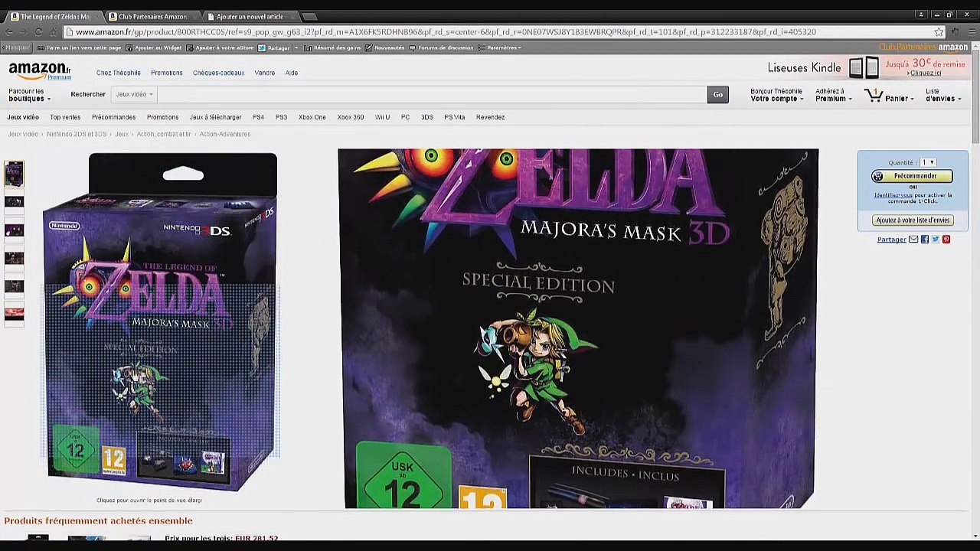The width and height of the screenshot is (980, 551).
Task: Open the Top ventes menu item
Action: (x=65, y=117)
